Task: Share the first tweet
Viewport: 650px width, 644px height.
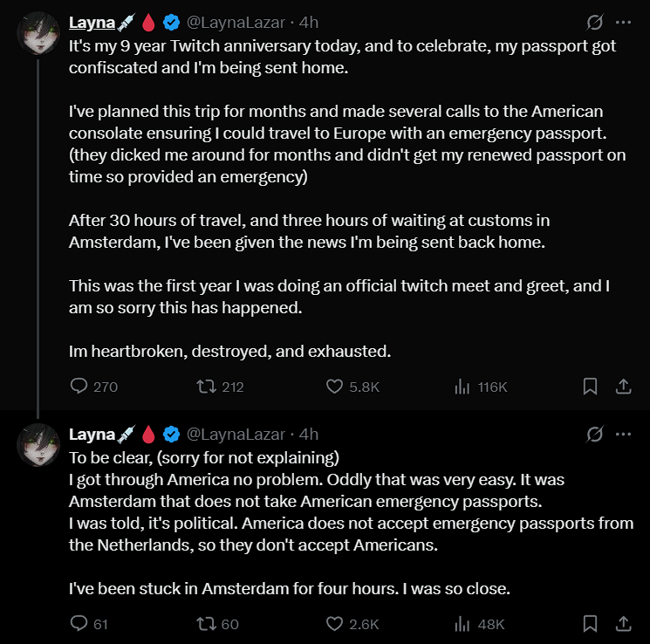Action: 624,387
